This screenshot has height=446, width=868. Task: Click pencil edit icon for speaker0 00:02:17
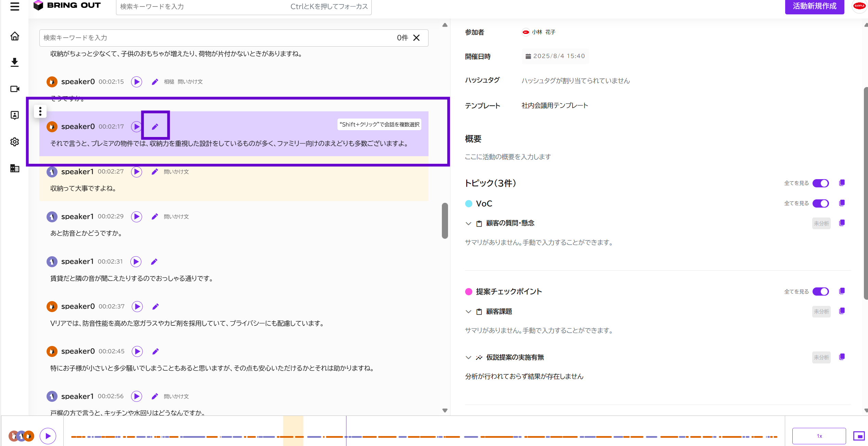155,127
